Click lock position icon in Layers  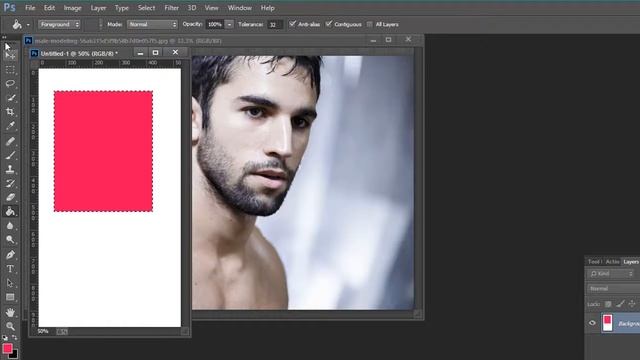632,304
